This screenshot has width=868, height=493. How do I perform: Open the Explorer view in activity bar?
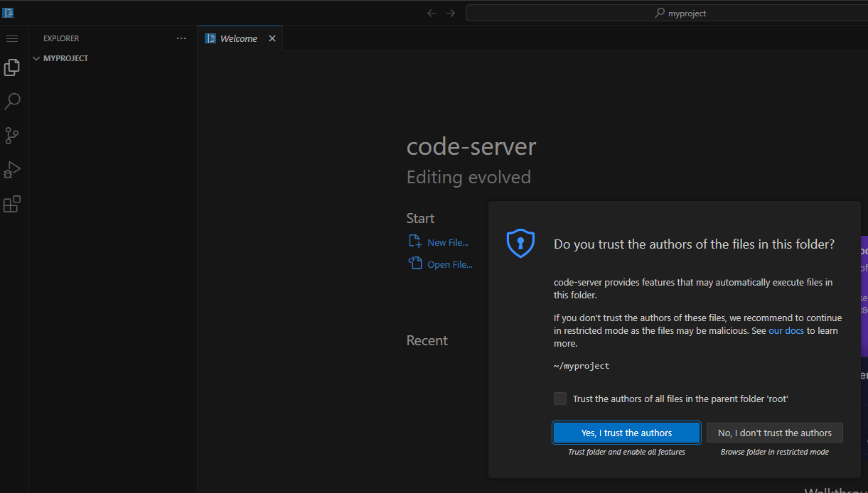tap(12, 67)
